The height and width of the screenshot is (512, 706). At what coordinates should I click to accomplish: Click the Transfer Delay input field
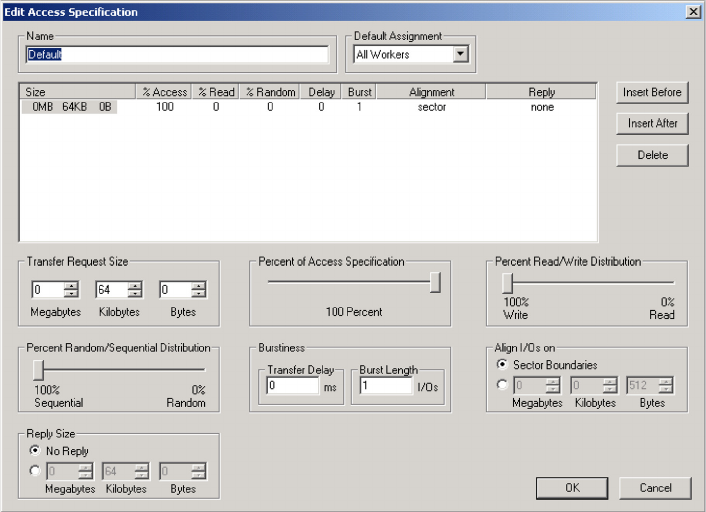coord(292,386)
